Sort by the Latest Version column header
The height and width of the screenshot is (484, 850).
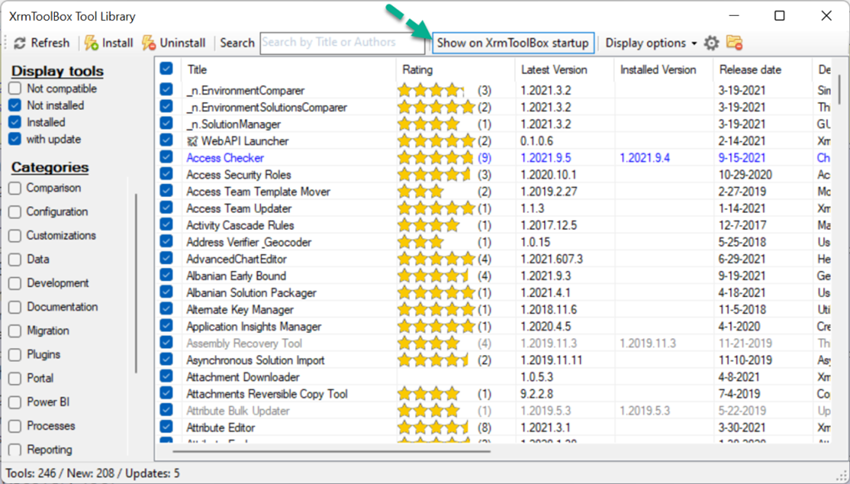pos(564,69)
